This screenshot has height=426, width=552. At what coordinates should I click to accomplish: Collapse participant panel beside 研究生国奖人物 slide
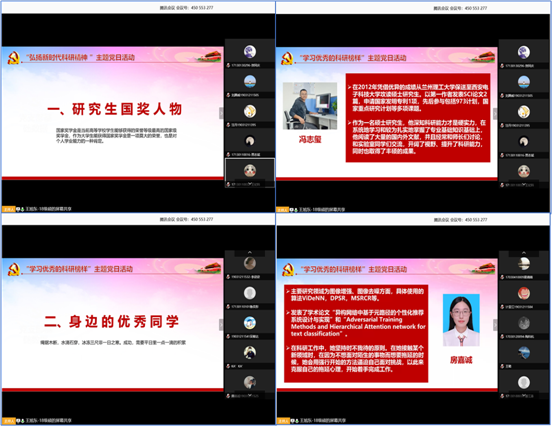pyautogui.click(x=221, y=113)
